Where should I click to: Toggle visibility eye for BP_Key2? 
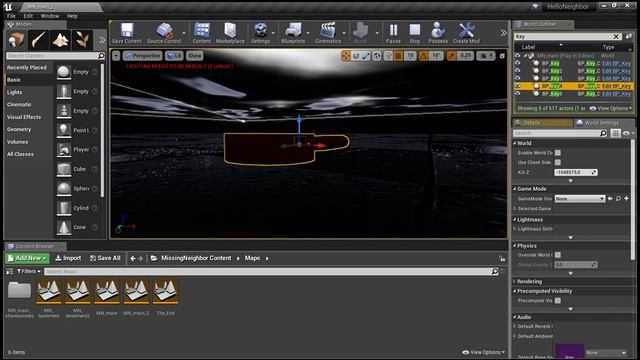(518, 71)
